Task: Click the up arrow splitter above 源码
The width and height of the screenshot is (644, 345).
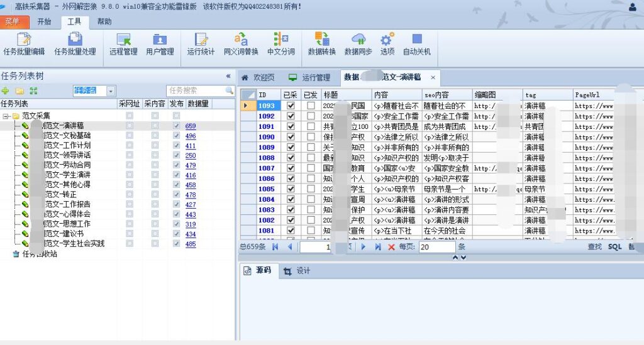Action: [455, 257]
